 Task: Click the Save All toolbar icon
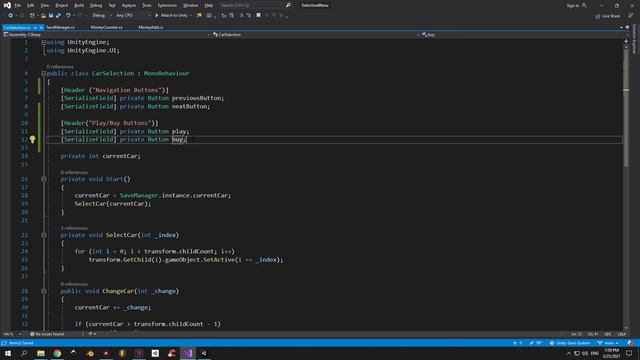tap(58, 16)
